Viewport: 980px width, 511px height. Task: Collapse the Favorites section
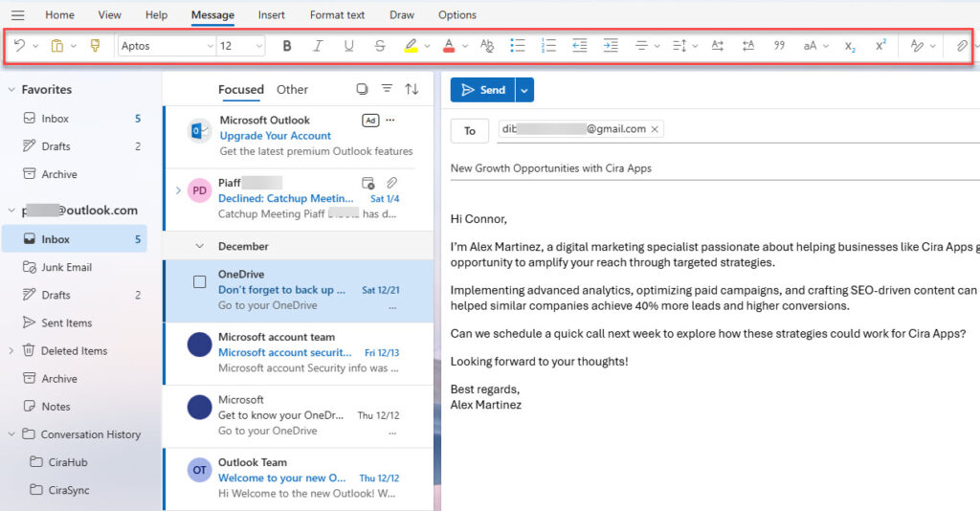tap(11, 89)
